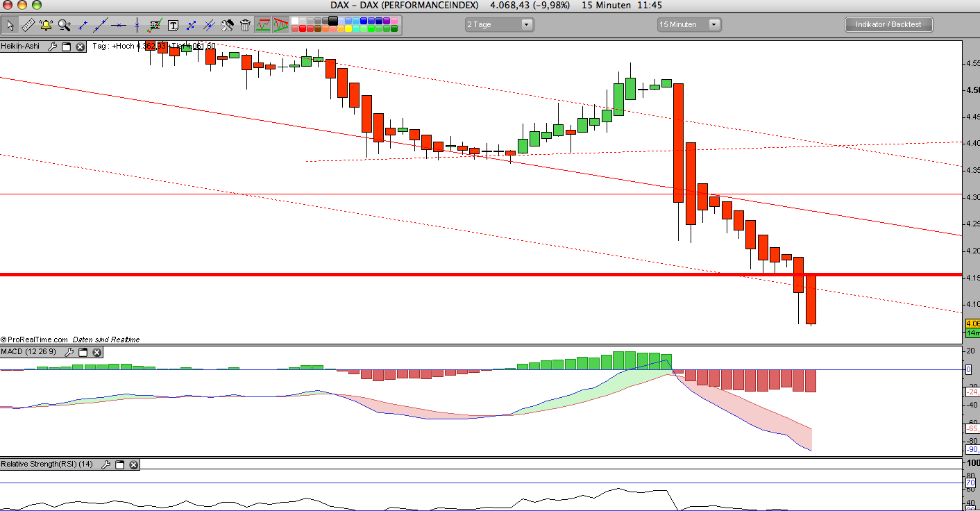Detach the Relative Strength panel window
Viewport: 980px width, 511px height.
click(119, 464)
